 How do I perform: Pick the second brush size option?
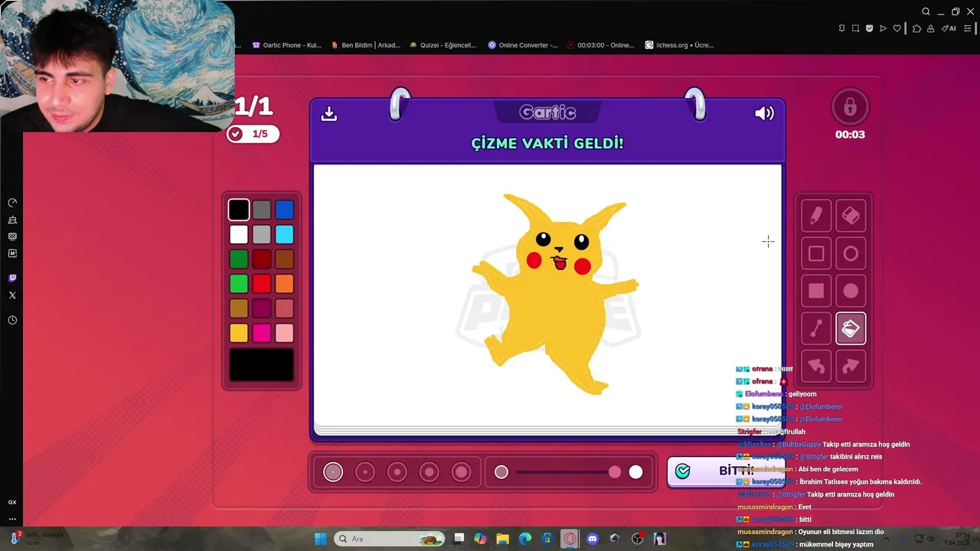365,472
